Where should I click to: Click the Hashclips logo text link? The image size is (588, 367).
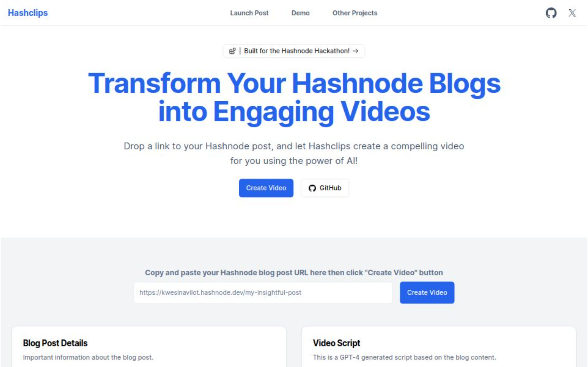tap(27, 13)
